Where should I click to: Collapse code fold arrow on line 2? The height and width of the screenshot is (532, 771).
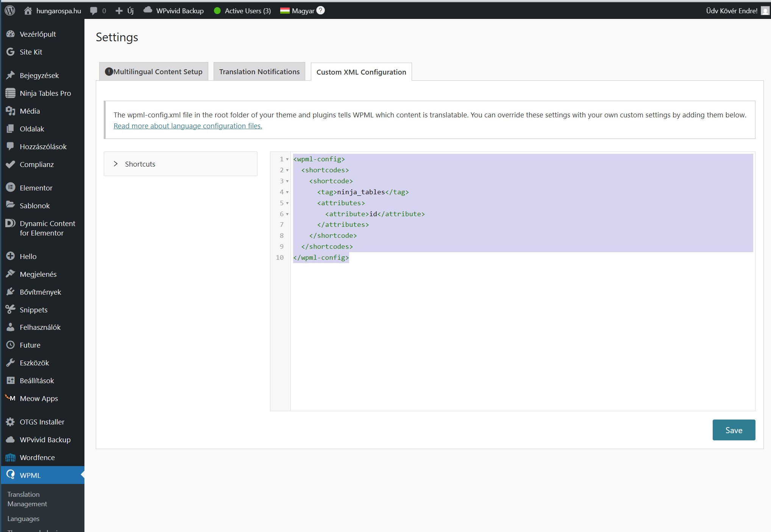287,170
